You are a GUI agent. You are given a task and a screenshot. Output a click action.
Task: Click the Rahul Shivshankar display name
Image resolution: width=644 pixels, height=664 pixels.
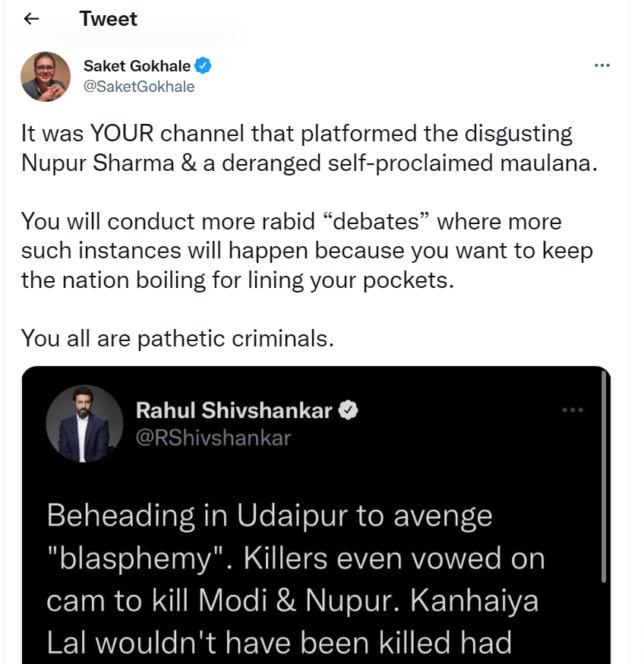coord(234,410)
